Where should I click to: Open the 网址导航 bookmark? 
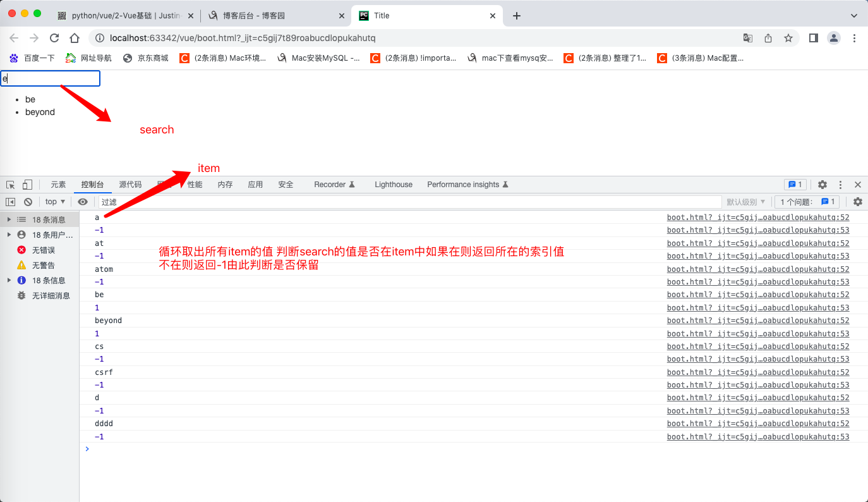tap(89, 58)
